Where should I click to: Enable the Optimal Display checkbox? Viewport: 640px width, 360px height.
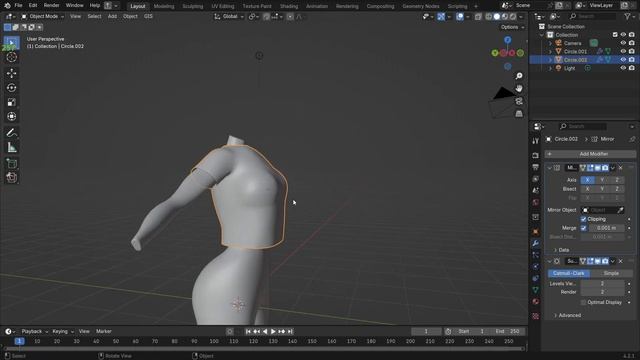(584, 302)
